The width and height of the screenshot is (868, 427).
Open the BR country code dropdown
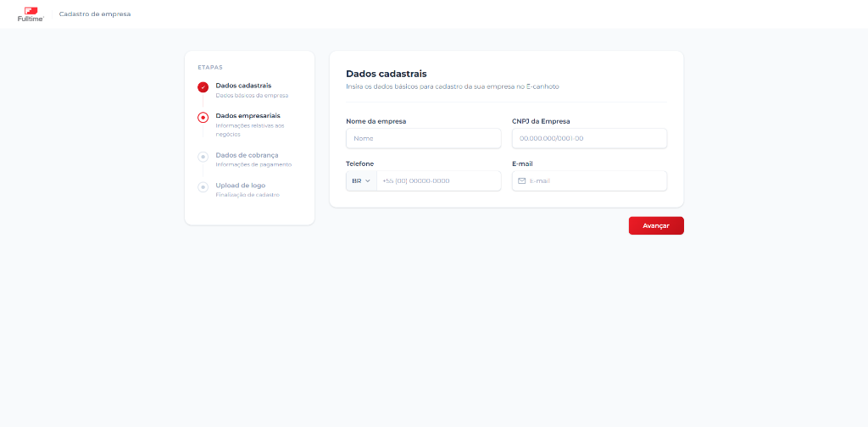[361, 180]
